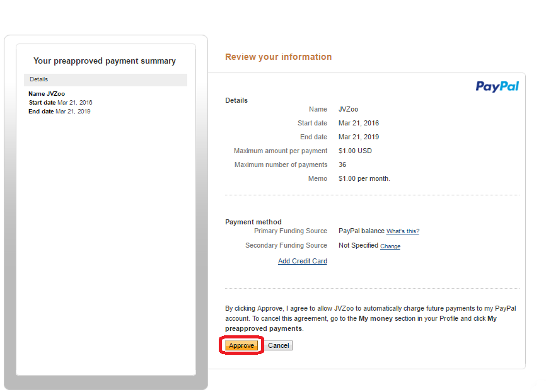
Task: Select End date Mar 21, 2019 in summary
Action: point(59,112)
